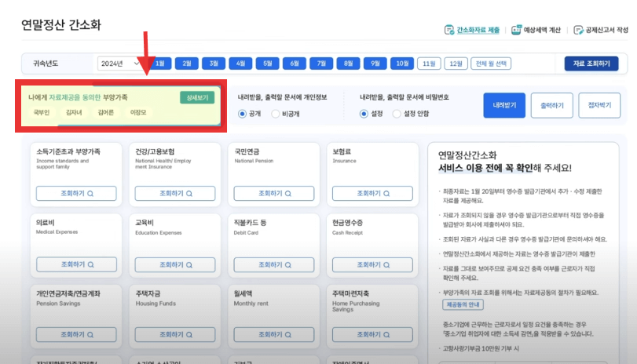Select the dependent 국부인 chip

[42, 112]
